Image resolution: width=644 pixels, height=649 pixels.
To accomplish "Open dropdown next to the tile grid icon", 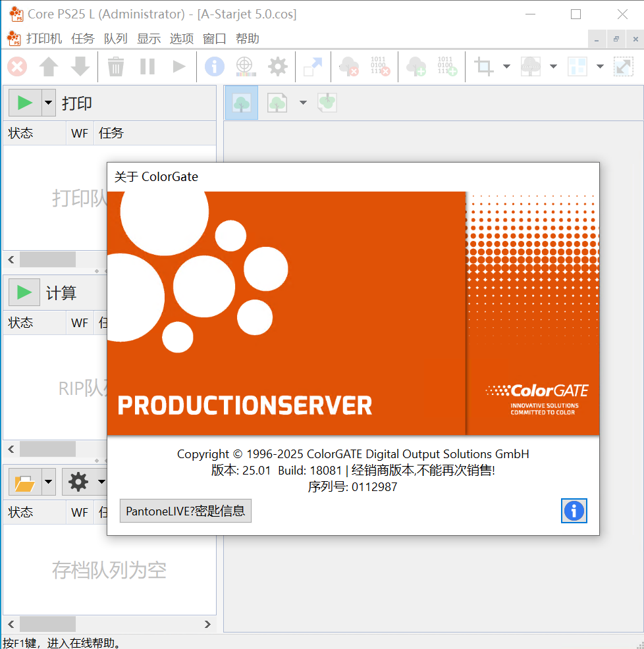I will 600,66.
